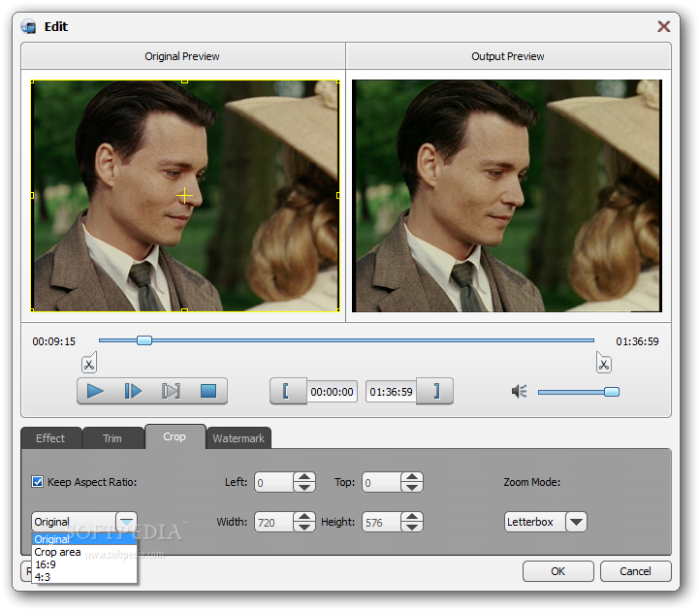Click the crop center crosshair
The width and height of the screenshot is (700, 611).
[184, 196]
